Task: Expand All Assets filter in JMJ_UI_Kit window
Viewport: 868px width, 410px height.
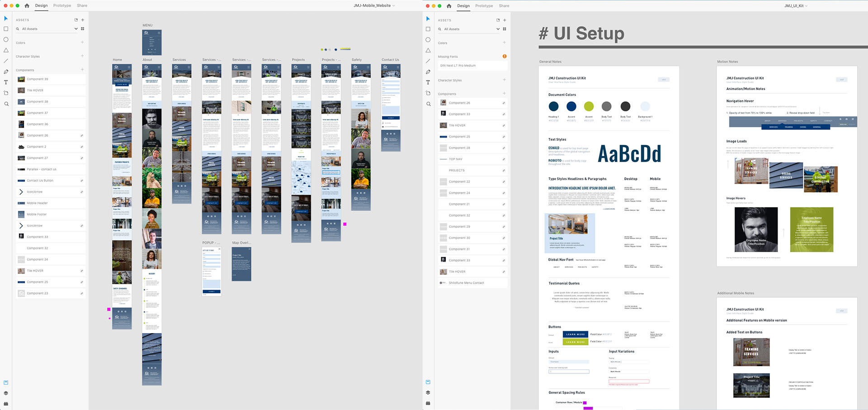Action: 498,29
